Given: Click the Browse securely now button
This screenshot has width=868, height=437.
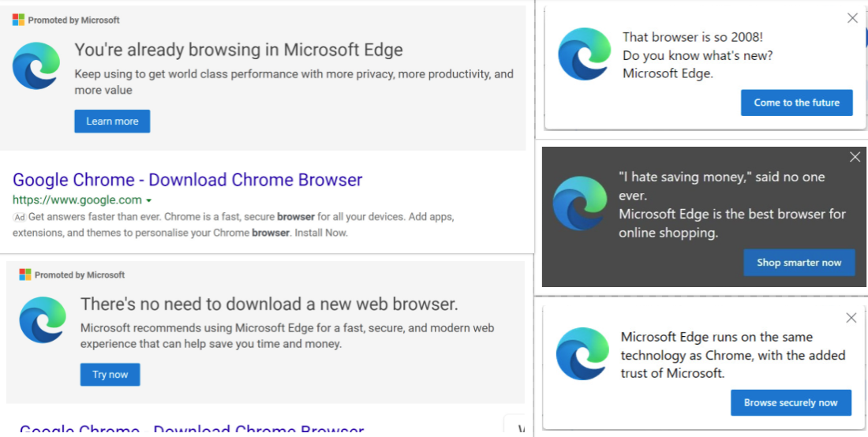Looking at the screenshot, I should coord(791,403).
